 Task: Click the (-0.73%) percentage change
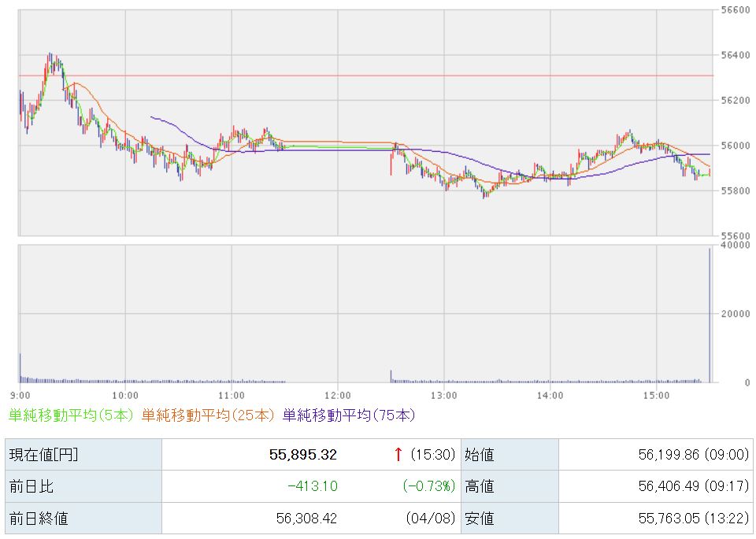click(x=429, y=486)
